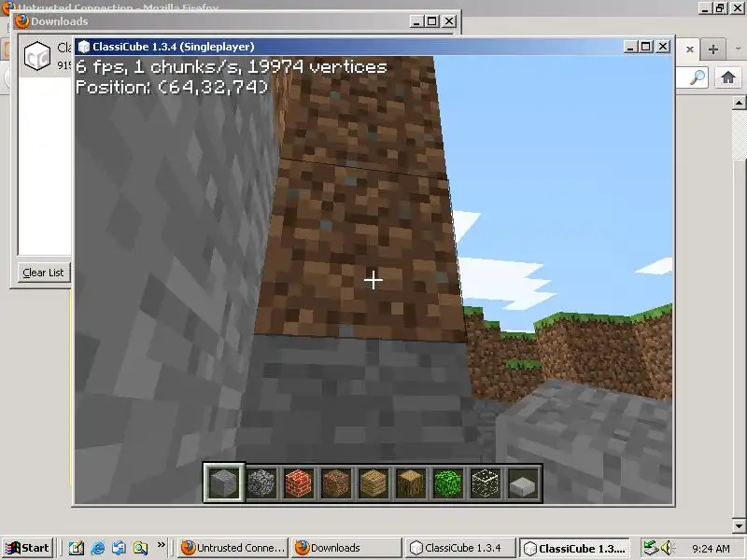Click first quick launch notepad icon
Viewport: 747px width, 560px height.
click(77, 548)
